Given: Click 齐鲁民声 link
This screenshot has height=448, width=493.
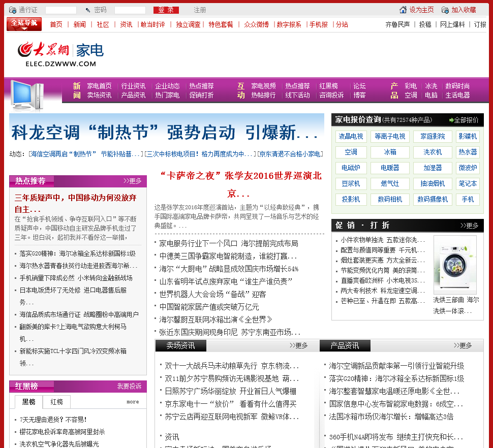Looking at the screenshot, I should pyautogui.click(x=397, y=24).
